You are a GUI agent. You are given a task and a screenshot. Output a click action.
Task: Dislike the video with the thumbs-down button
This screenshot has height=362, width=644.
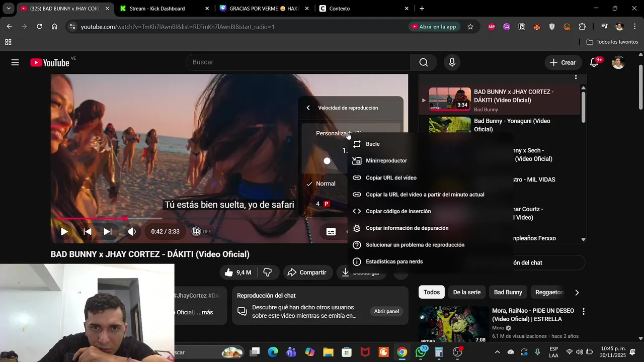coord(268,273)
